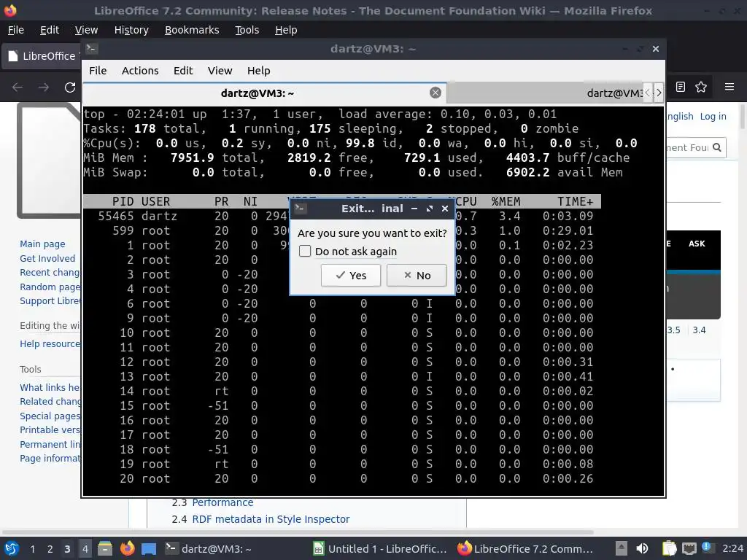Click the wiki search magnifier icon
This screenshot has width=747, height=560.
pyautogui.click(x=717, y=147)
